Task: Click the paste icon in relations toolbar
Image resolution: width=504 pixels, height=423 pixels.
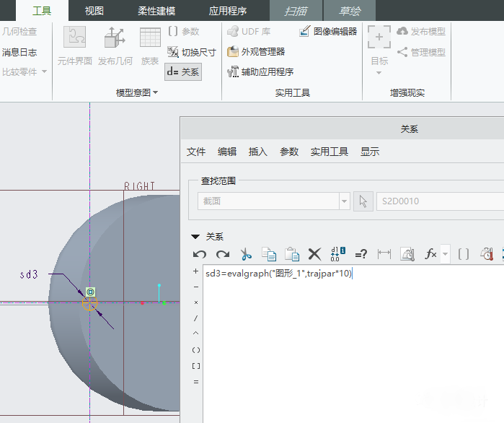Action: tap(291, 254)
